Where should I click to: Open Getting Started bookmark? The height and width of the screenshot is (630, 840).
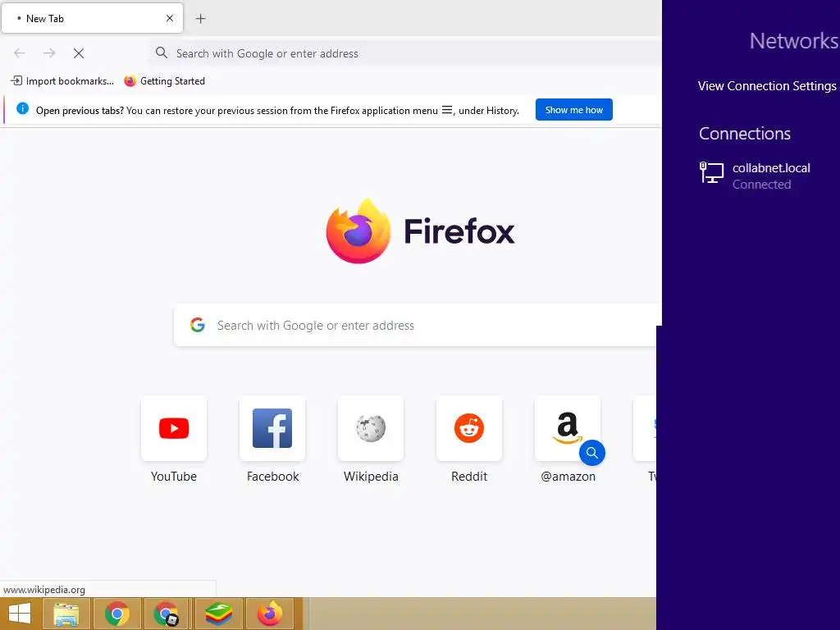pyautogui.click(x=164, y=81)
